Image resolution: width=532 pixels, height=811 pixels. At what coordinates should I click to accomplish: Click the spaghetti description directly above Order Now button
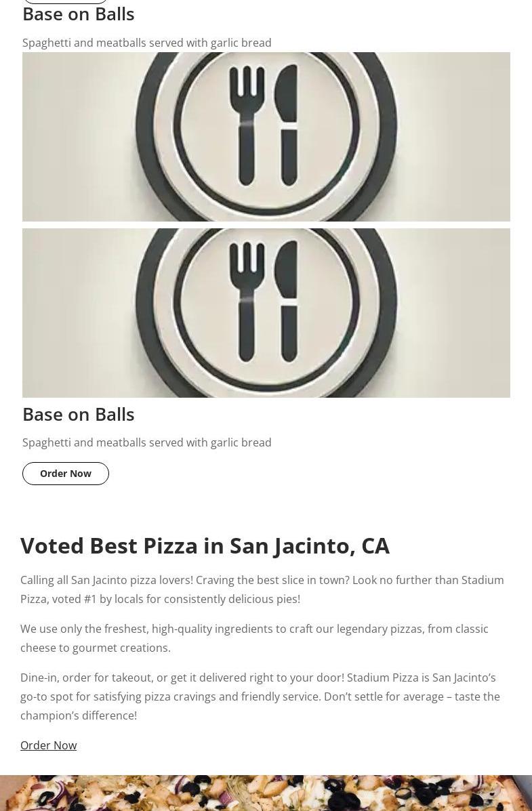pyautogui.click(x=147, y=442)
